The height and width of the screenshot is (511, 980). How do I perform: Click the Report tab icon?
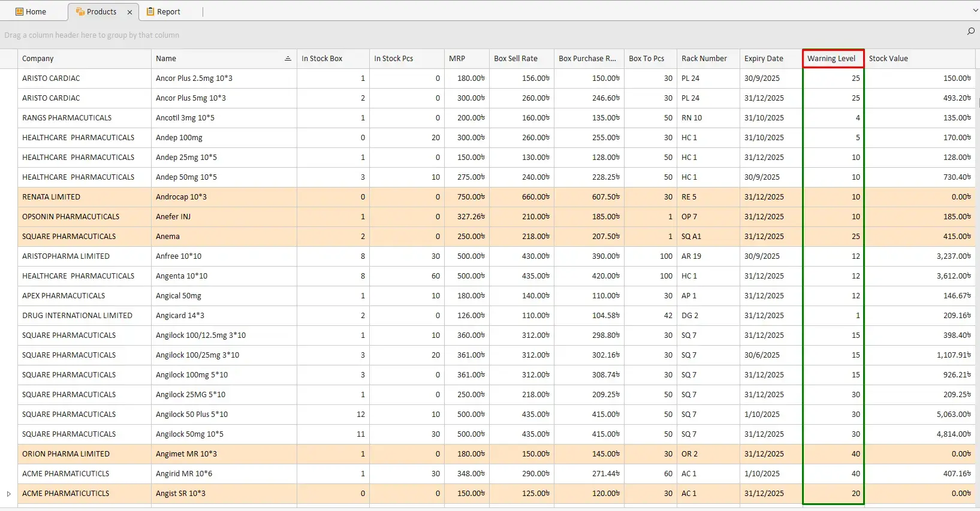150,11
